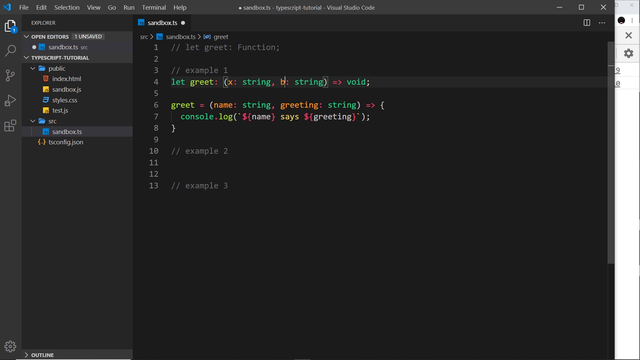Viewport: 640px width, 360px height.
Task: Collapse the TYPESCRIPT-TUTORIAL project section
Action: (x=27, y=58)
